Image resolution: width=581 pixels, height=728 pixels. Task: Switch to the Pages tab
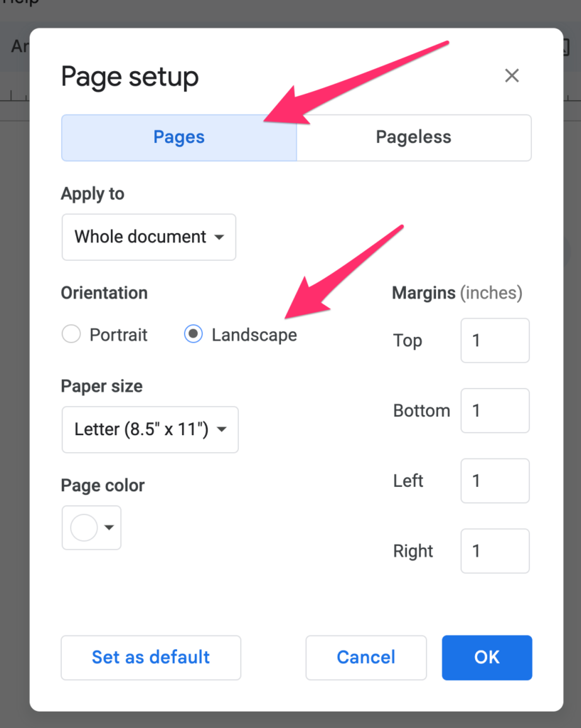178,137
